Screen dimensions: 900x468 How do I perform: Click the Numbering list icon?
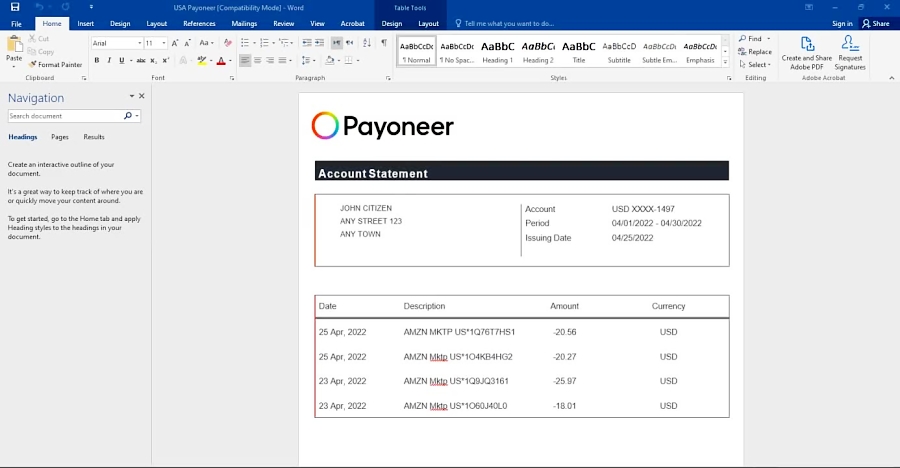click(264, 43)
